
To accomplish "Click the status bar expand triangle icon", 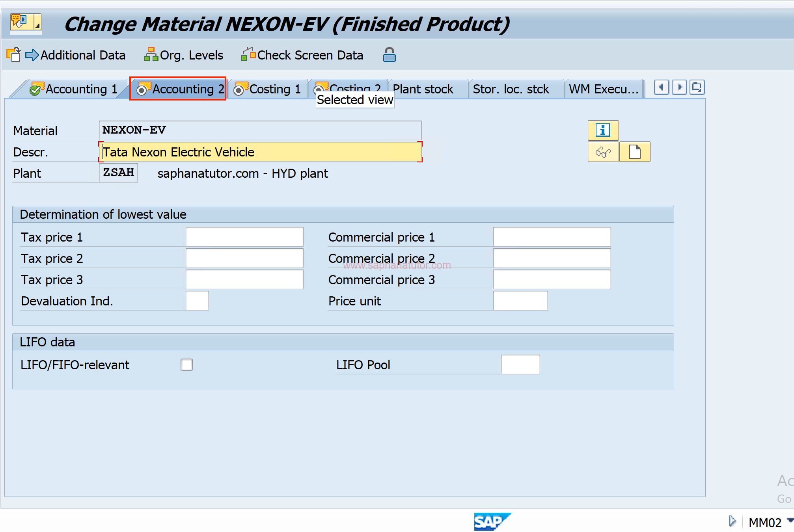I will [732, 521].
